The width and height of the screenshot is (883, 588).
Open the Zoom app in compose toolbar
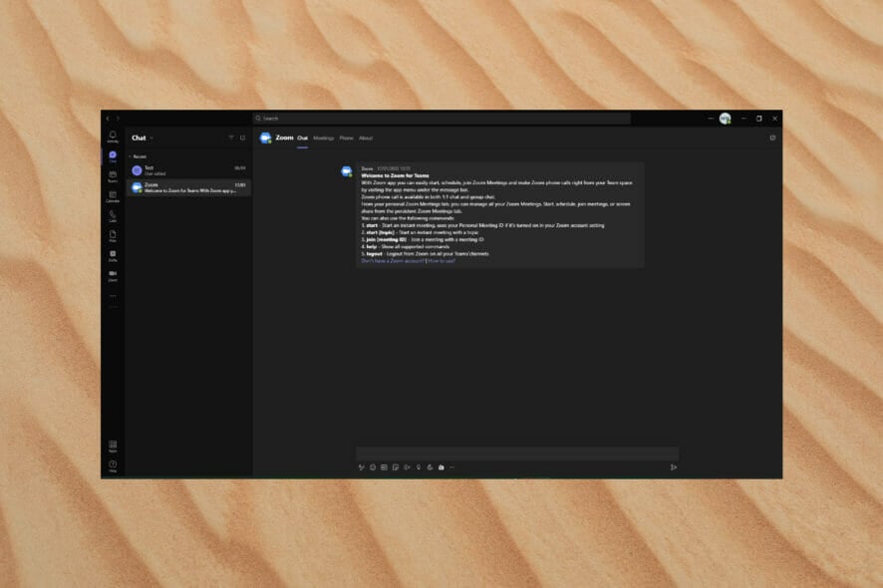[x=441, y=466]
